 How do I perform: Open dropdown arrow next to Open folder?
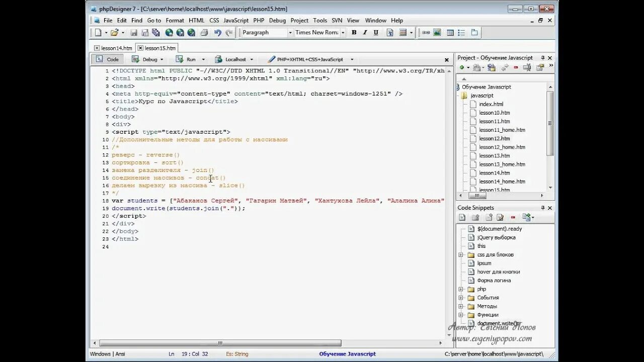point(122,33)
